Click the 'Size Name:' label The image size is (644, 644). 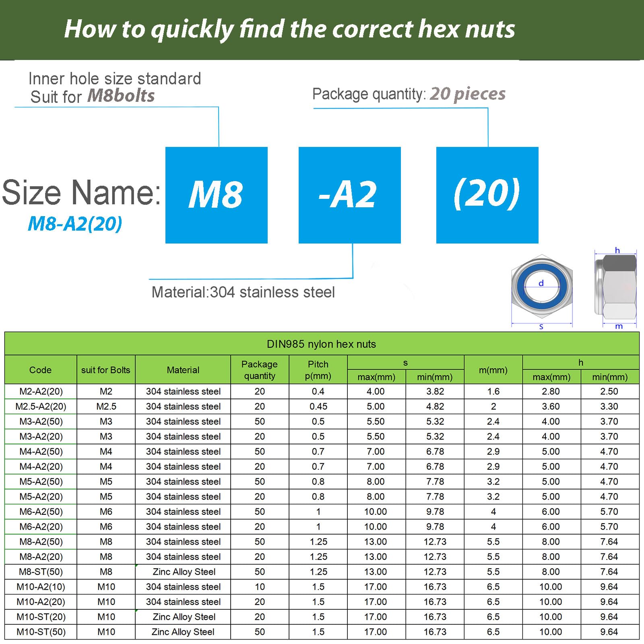click(81, 192)
